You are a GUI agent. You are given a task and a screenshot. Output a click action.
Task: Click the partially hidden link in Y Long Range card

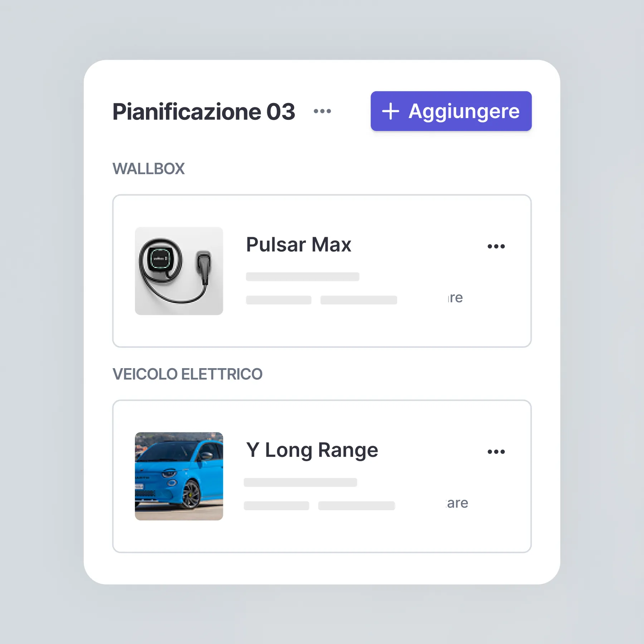click(457, 503)
